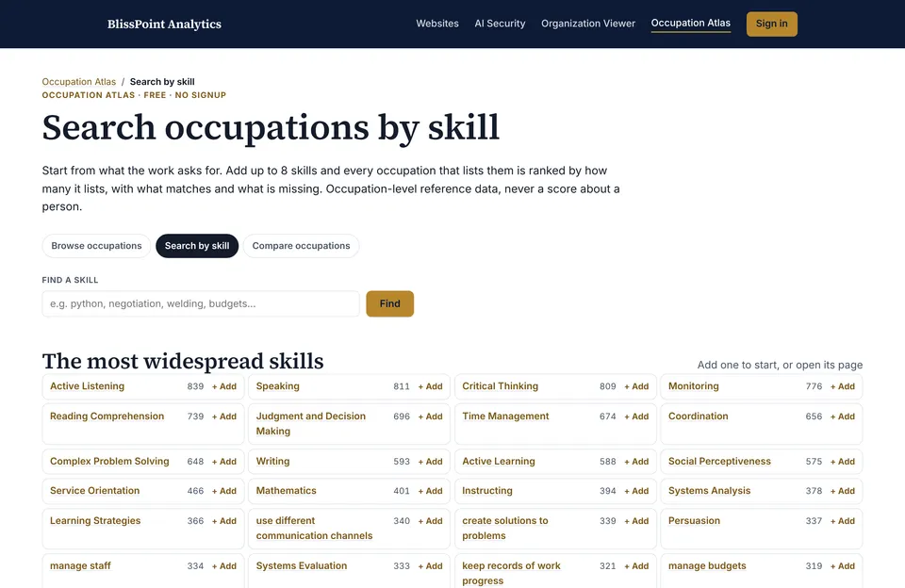Go to AI Security in navigation

tap(500, 24)
